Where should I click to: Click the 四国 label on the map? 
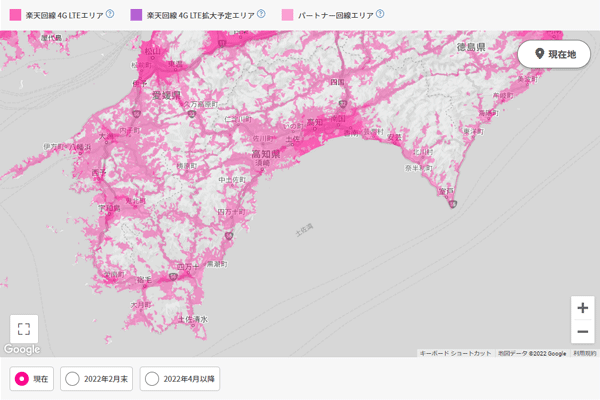point(337,82)
